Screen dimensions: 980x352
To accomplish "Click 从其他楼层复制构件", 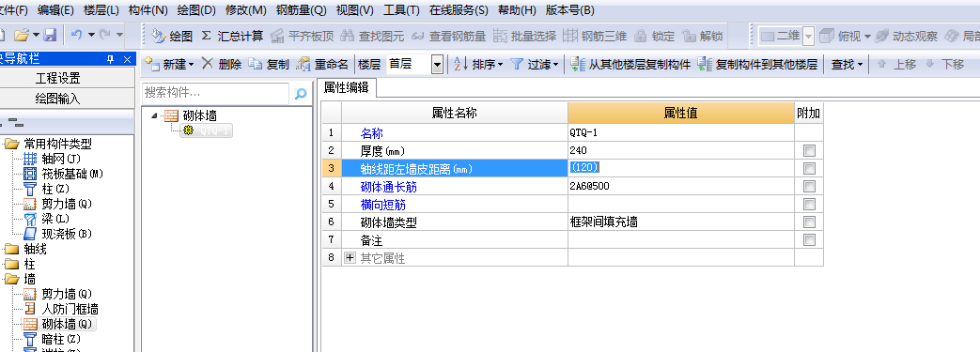I will click(630, 64).
